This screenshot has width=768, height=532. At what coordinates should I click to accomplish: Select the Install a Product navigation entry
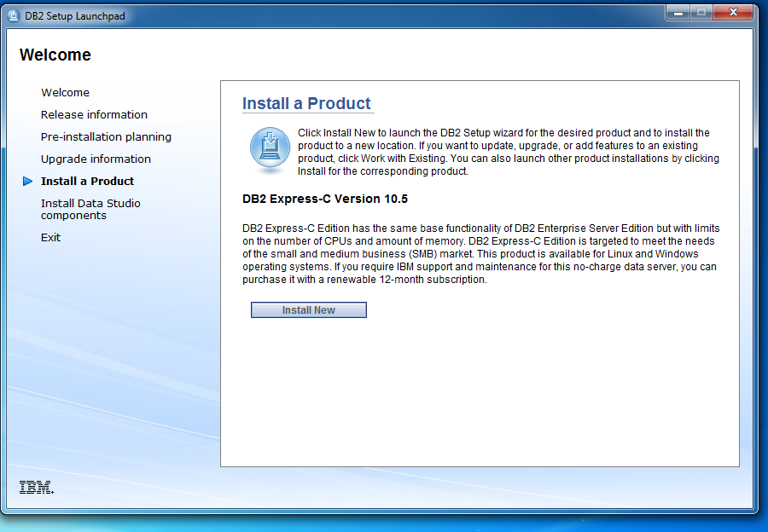(x=87, y=181)
